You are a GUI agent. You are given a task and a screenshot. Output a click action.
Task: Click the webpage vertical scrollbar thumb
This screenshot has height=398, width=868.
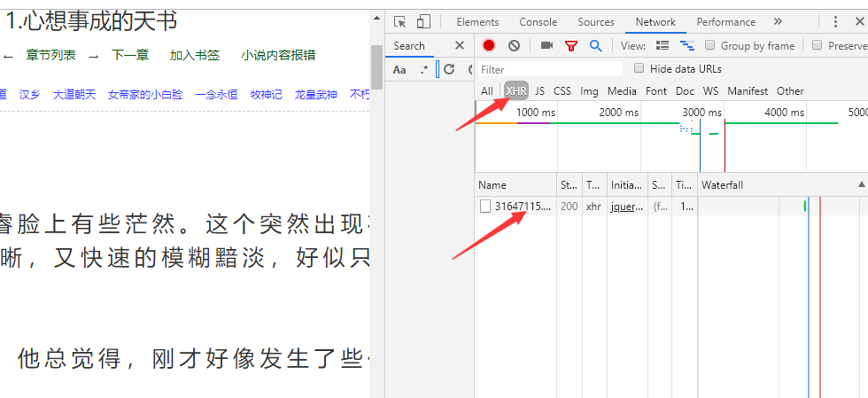[x=377, y=67]
